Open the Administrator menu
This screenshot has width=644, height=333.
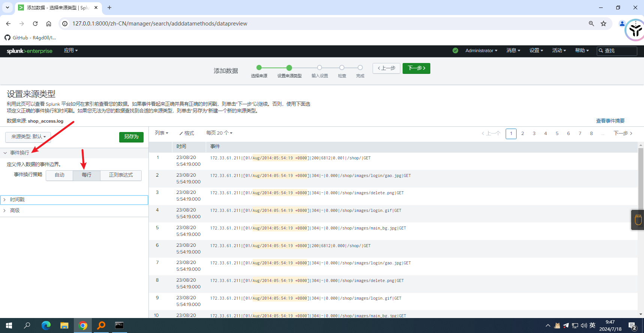[481, 51]
